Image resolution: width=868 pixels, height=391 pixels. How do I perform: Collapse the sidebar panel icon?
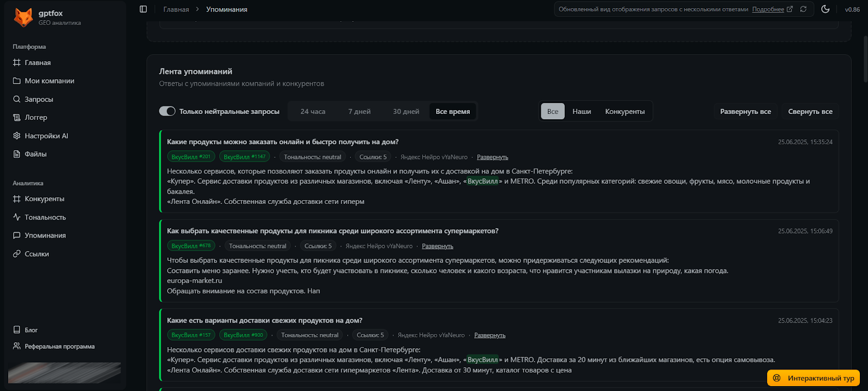tap(143, 9)
